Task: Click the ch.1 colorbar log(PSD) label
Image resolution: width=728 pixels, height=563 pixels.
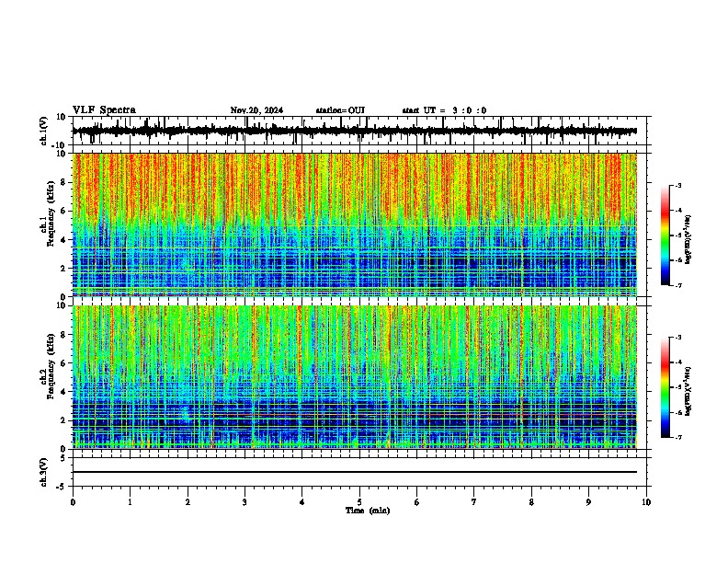Action: 688,239
